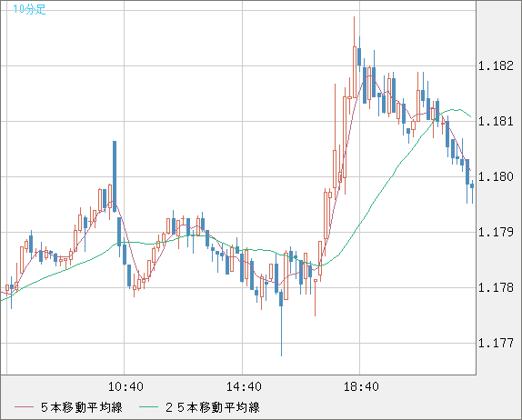Click the 25本移動平均線 legend label
This screenshot has width=522, height=420.
213,407
